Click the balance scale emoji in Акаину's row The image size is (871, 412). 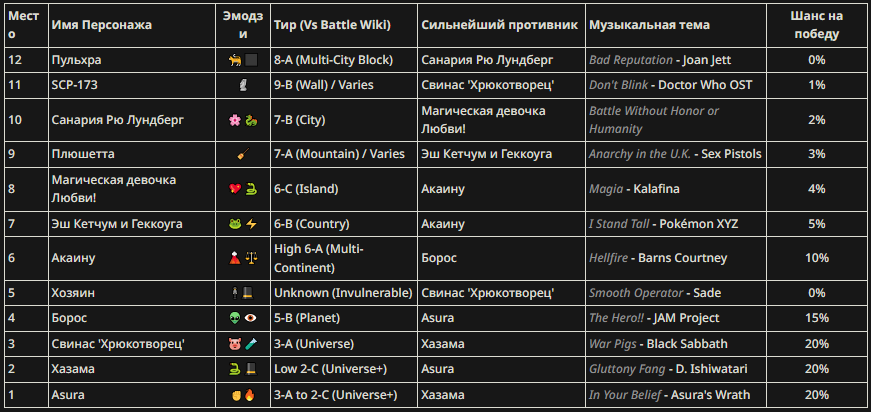(x=251, y=258)
